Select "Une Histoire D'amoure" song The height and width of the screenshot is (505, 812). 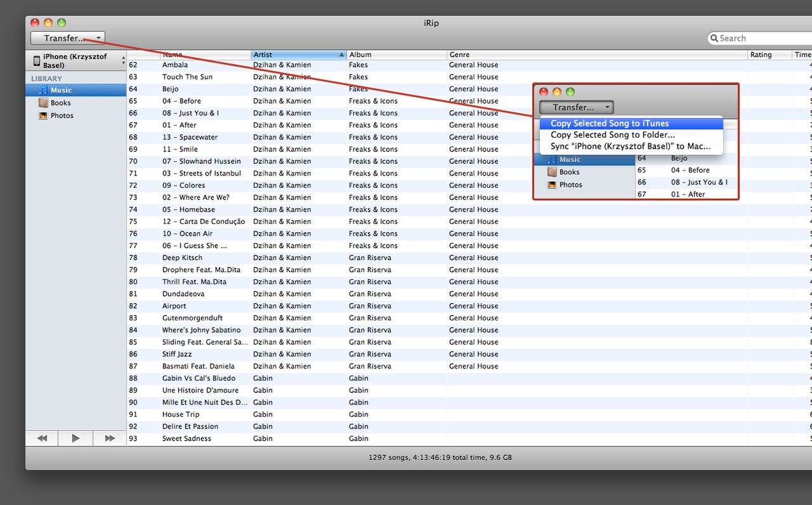click(x=200, y=390)
